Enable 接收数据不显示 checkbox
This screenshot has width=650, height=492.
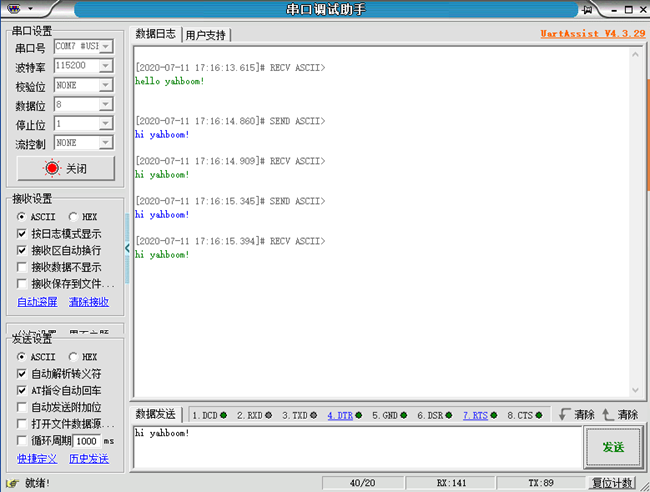(22, 267)
